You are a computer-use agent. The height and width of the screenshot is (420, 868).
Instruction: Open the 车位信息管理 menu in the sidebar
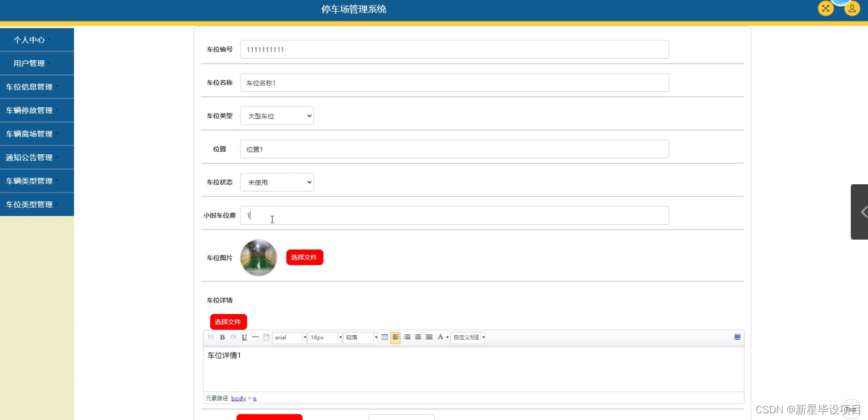pyautogui.click(x=37, y=86)
